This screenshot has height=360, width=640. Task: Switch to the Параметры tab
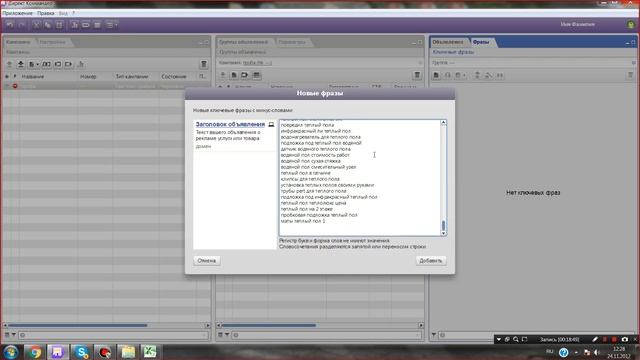[x=292, y=42]
